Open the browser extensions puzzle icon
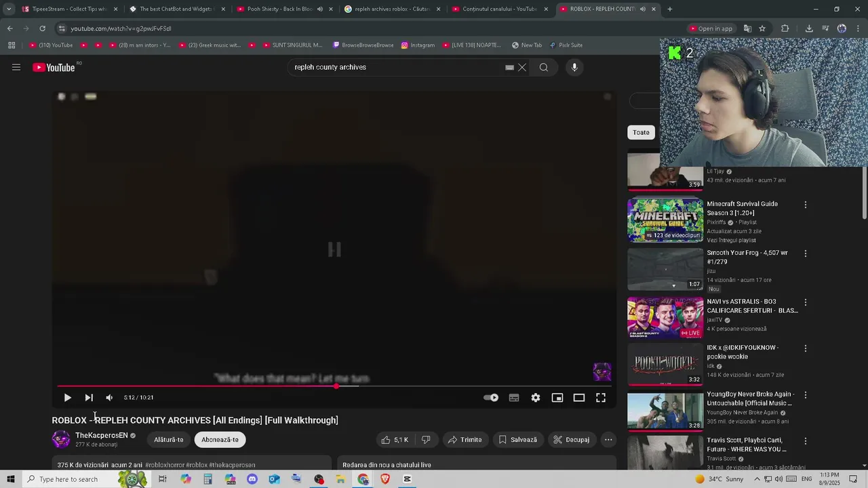The width and height of the screenshot is (868, 488). point(785,28)
